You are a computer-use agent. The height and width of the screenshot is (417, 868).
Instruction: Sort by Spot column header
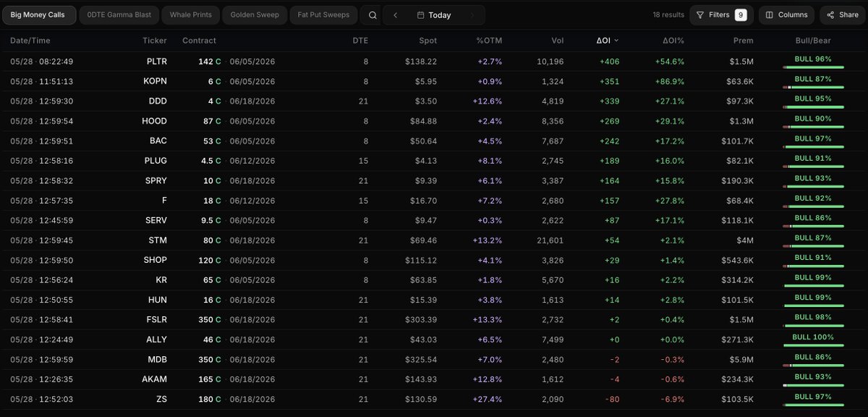coord(427,41)
